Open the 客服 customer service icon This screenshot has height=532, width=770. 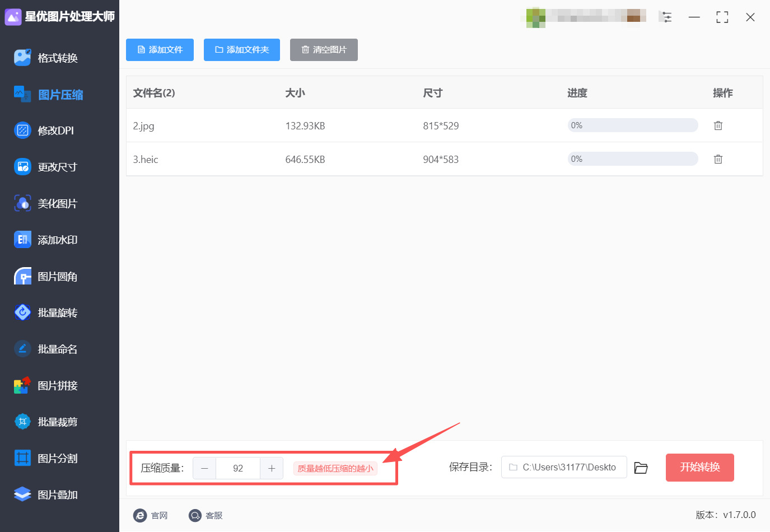click(194, 515)
